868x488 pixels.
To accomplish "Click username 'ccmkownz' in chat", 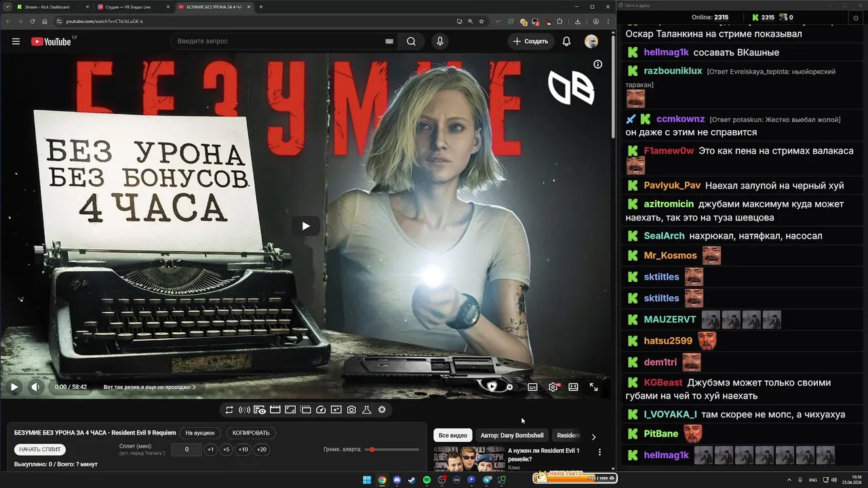I will 680,119.
